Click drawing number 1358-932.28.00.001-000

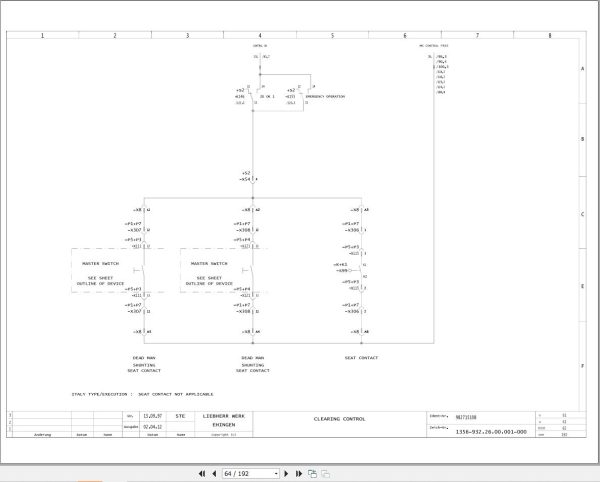tap(491, 432)
